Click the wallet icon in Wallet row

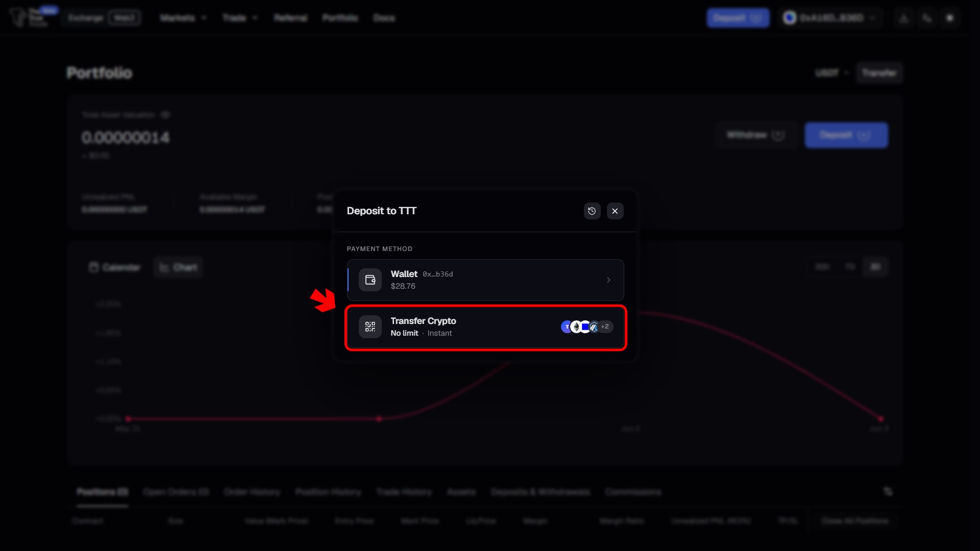point(370,280)
